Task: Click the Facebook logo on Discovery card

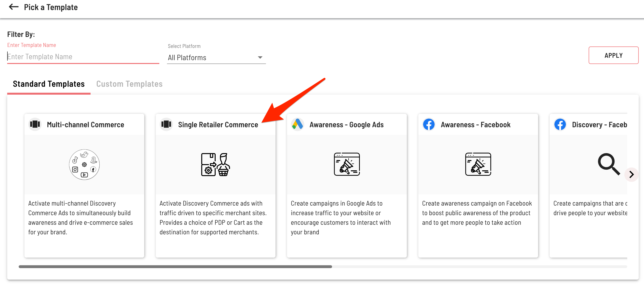Action: tap(560, 124)
